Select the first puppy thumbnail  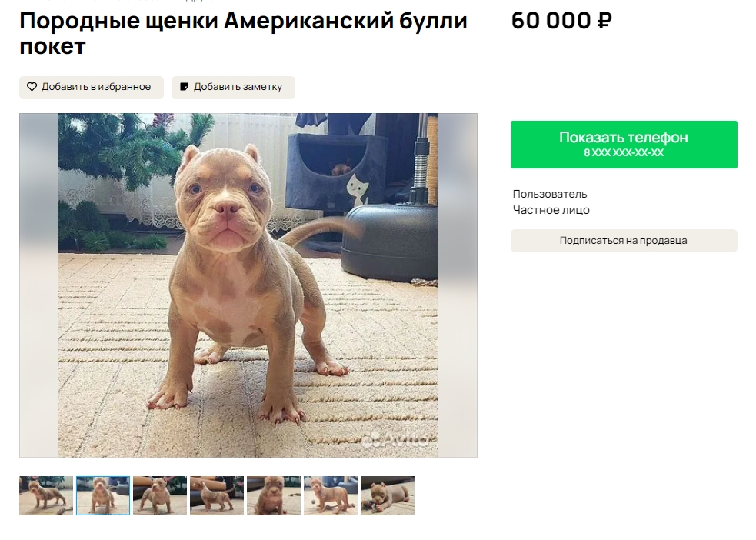(46, 495)
